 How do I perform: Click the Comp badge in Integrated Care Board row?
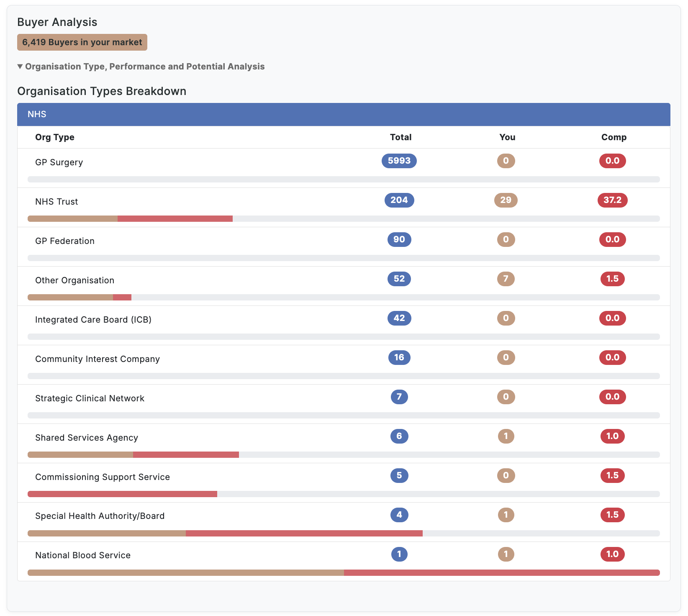[613, 318]
